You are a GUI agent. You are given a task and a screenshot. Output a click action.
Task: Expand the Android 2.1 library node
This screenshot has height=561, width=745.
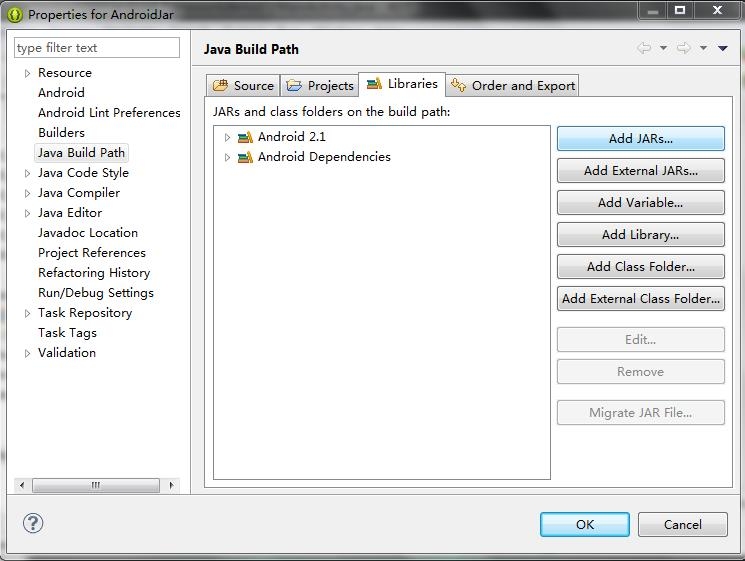227,137
